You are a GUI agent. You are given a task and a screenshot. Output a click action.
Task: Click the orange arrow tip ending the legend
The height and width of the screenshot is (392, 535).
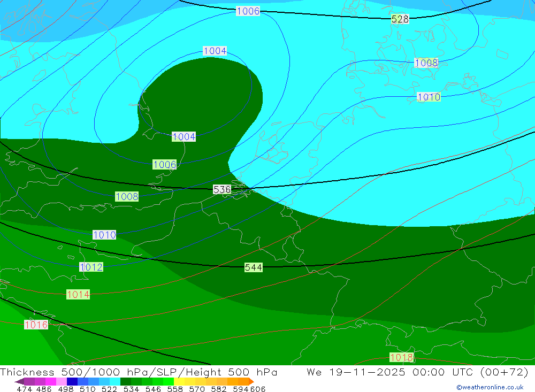pyautogui.click(x=251, y=381)
